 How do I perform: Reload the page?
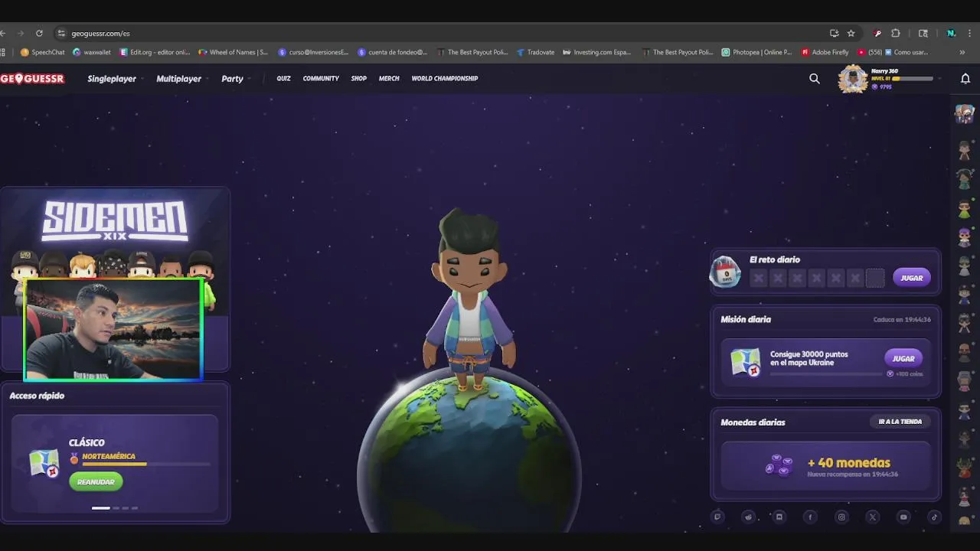(39, 33)
